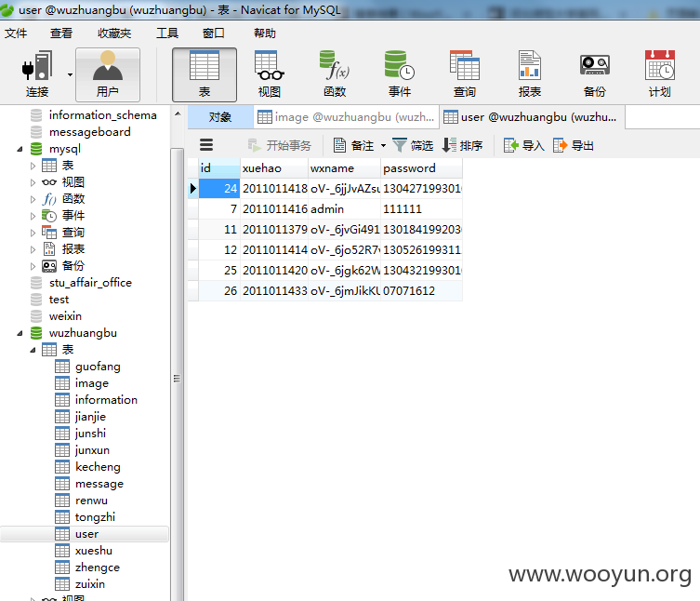Open the 工具 menu

pyautogui.click(x=167, y=33)
